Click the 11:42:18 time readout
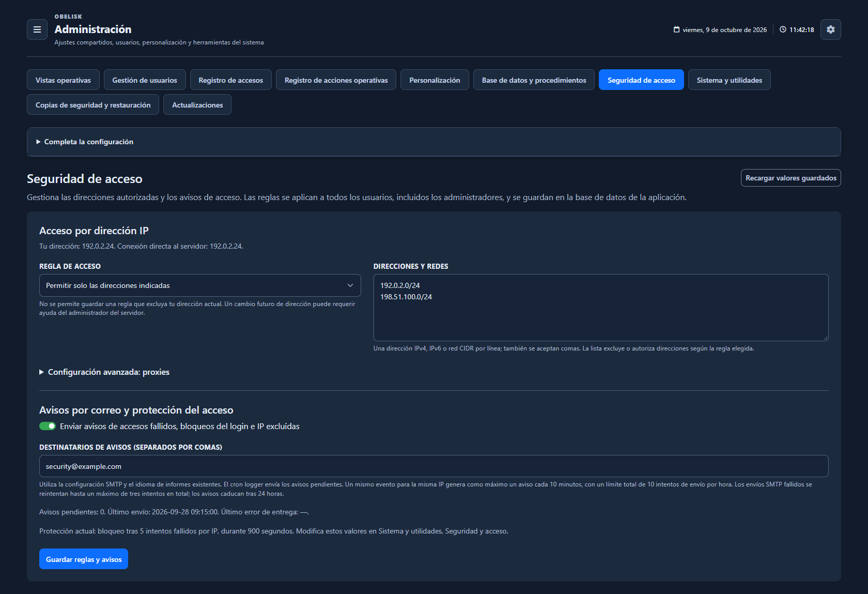The height and width of the screenshot is (594, 868). (x=801, y=29)
